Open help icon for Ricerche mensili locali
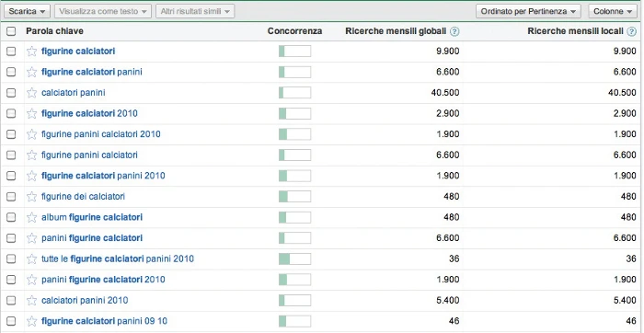 click(x=632, y=31)
